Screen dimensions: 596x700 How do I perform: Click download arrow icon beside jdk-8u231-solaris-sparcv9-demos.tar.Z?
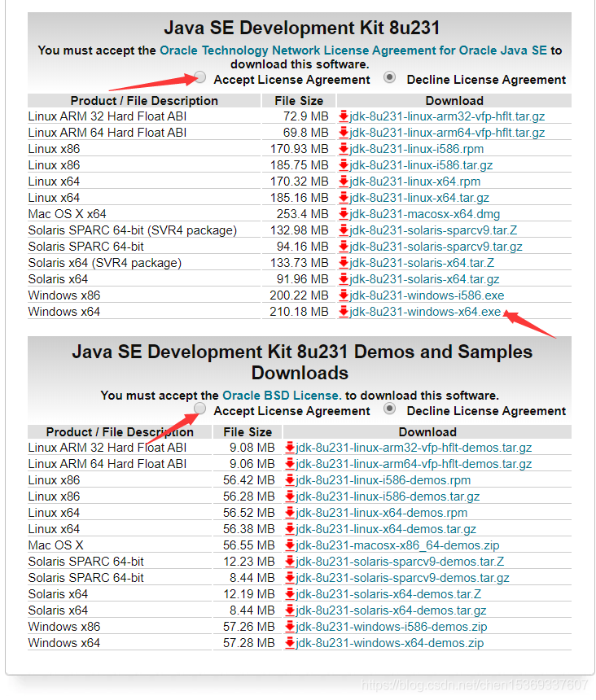(290, 562)
